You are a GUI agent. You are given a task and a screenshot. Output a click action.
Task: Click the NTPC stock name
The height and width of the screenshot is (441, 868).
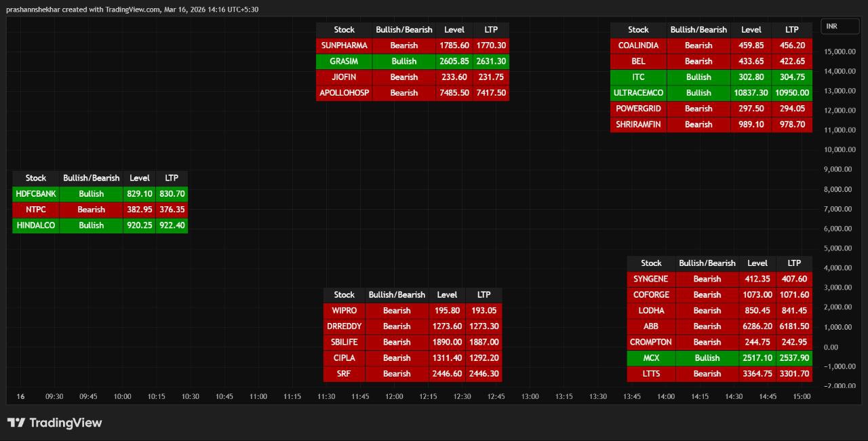click(36, 209)
